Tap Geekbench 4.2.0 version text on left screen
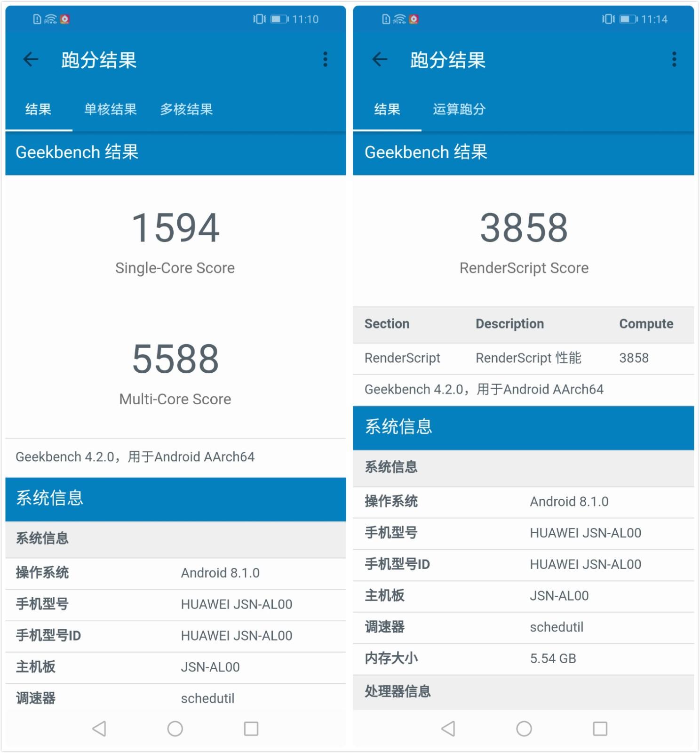The width and height of the screenshot is (700, 753). click(x=135, y=457)
